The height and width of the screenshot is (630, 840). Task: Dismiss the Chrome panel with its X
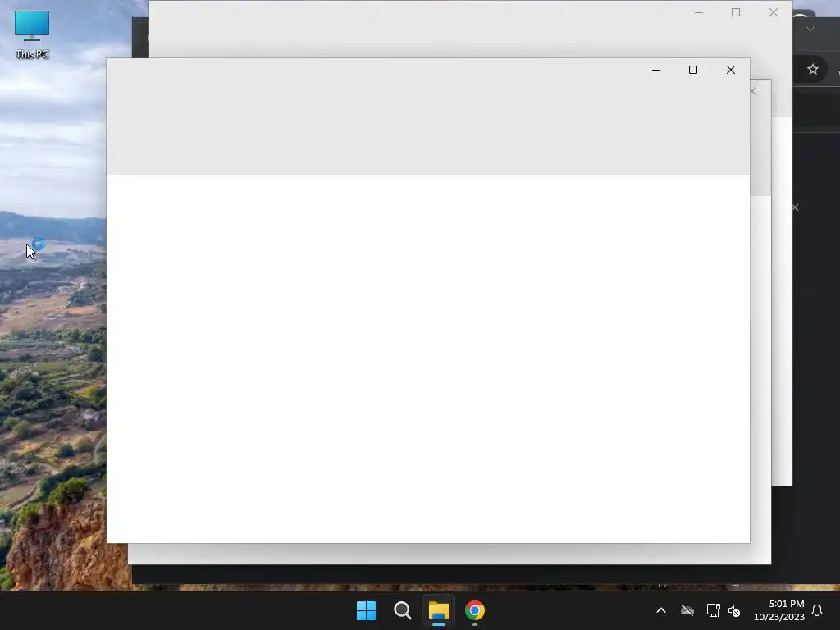pos(796,208)
